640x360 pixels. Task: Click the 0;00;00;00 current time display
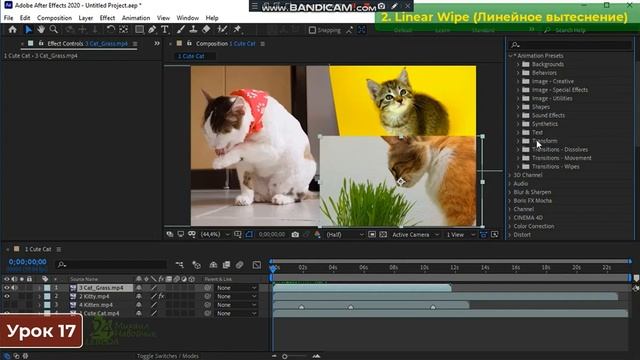(28, 262)
